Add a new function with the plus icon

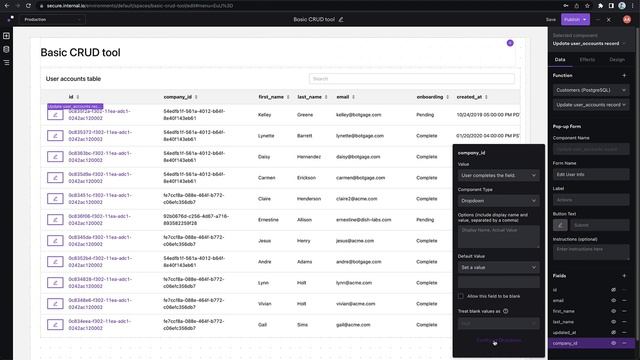click(x=624, y=76)
